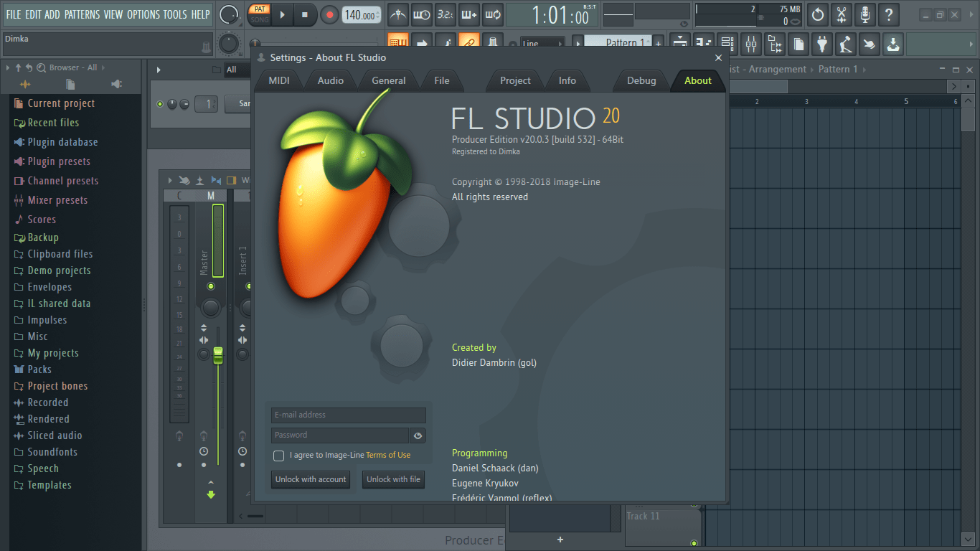The height and width of the screenshot is (551, 980).
Task: Open the plugin picker plug icon
Action: [822, 44]
